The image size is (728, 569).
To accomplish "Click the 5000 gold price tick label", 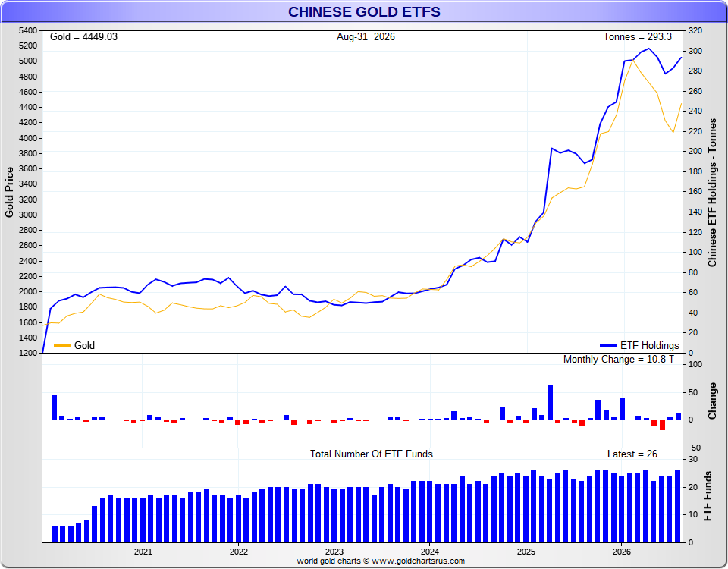I will tap(28, 61).
